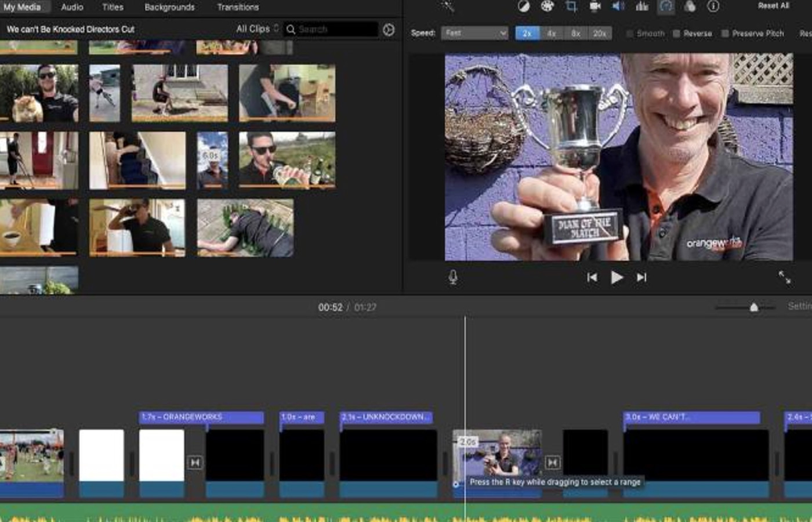This screenshot has height=522, width=812.
Task: Tick the Reverse checkbox
Action: pyautogui.click(x=676, y=34)
